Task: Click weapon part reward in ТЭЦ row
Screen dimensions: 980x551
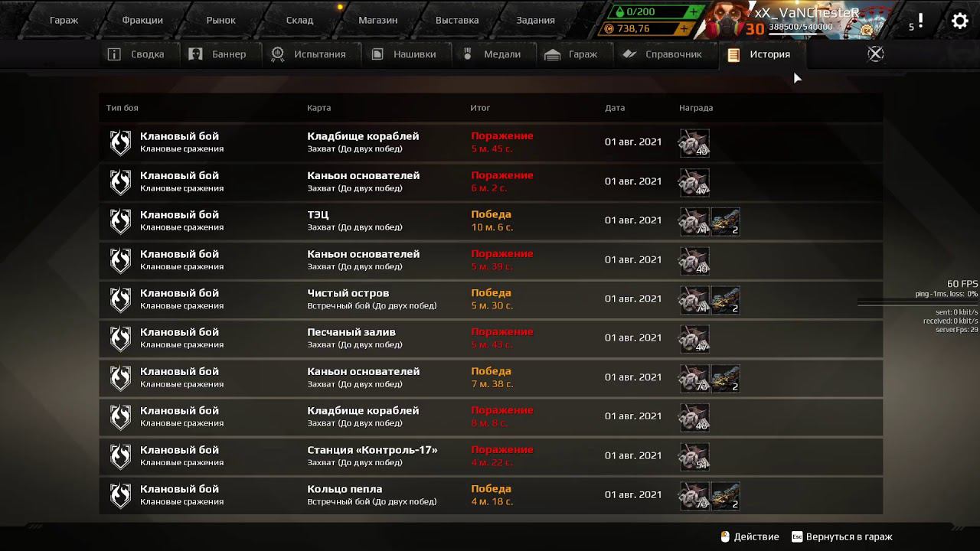Action: coord(726,221)
